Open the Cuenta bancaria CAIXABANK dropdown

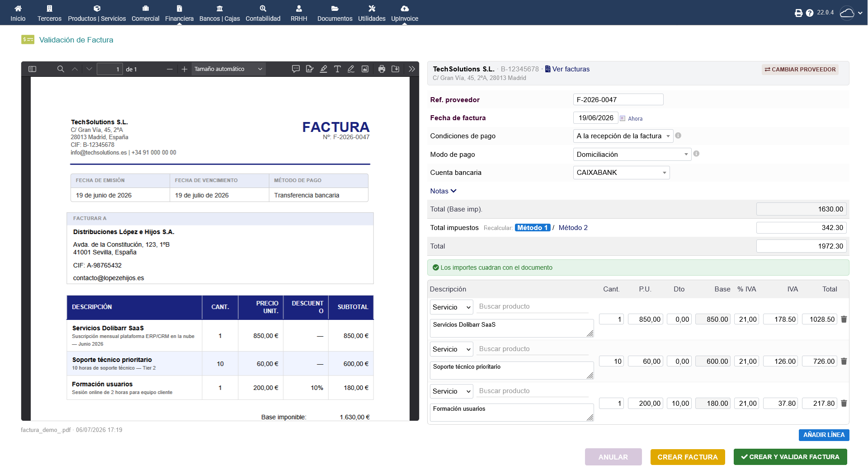coord(621,173)
